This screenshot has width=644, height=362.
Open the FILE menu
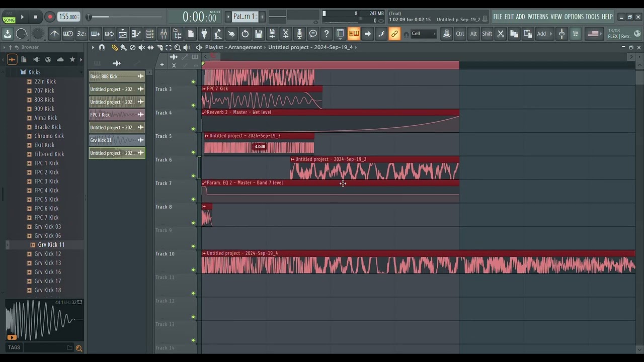(498, 17)
